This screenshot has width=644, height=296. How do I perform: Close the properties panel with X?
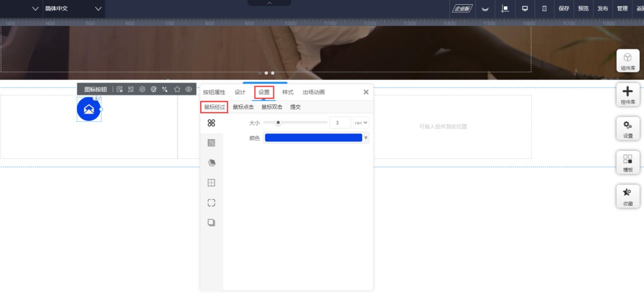[366, 92]
